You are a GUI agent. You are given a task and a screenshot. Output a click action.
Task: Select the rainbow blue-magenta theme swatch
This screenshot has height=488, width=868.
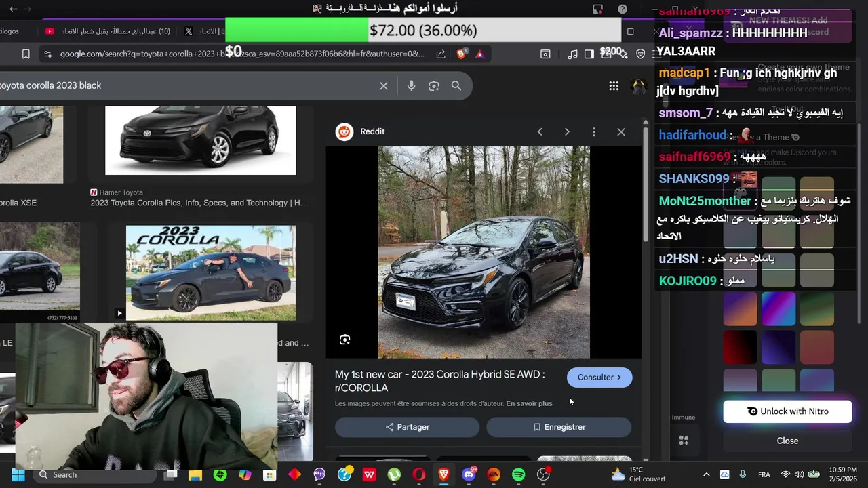(x=778, y=309)
